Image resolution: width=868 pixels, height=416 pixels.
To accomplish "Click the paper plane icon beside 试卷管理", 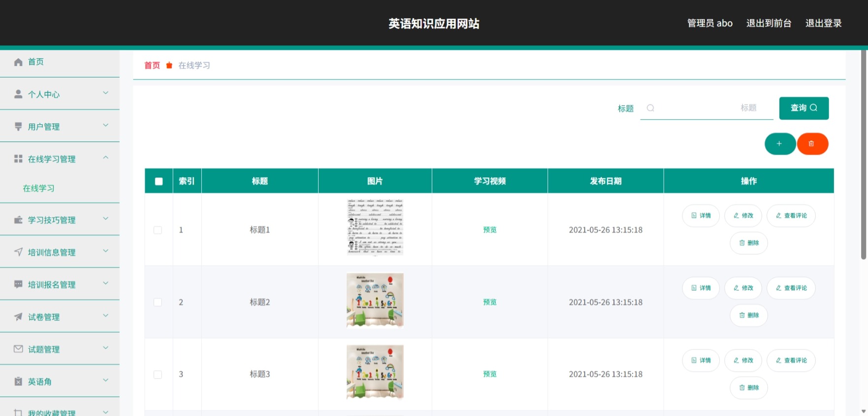I will click(x=18, y=317).
